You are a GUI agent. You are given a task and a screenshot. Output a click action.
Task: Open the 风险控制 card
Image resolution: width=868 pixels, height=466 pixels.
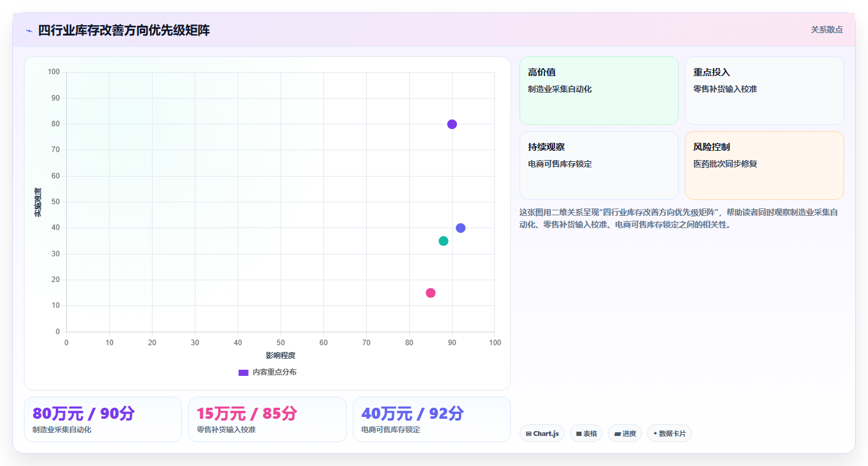click(764, 166)
